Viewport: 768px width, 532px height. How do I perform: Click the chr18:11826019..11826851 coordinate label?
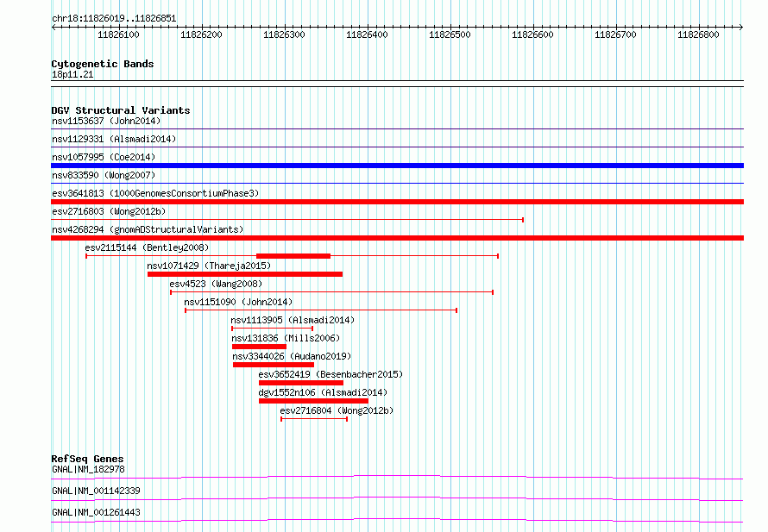114,18
